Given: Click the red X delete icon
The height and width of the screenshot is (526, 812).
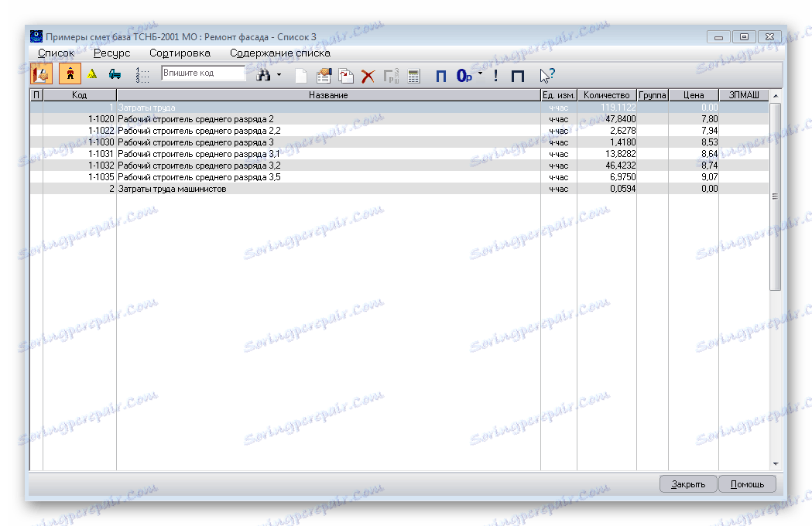Looking at the screenshot, I should tap(368, 76).
